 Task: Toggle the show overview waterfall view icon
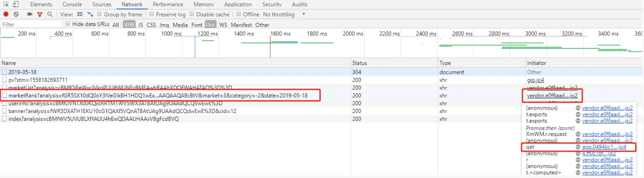pyautogui.click(x=90, y=14)
